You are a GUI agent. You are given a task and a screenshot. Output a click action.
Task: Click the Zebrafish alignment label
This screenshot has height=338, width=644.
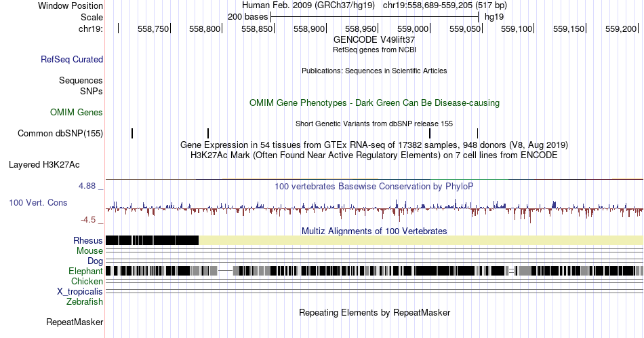pos(85,301)
